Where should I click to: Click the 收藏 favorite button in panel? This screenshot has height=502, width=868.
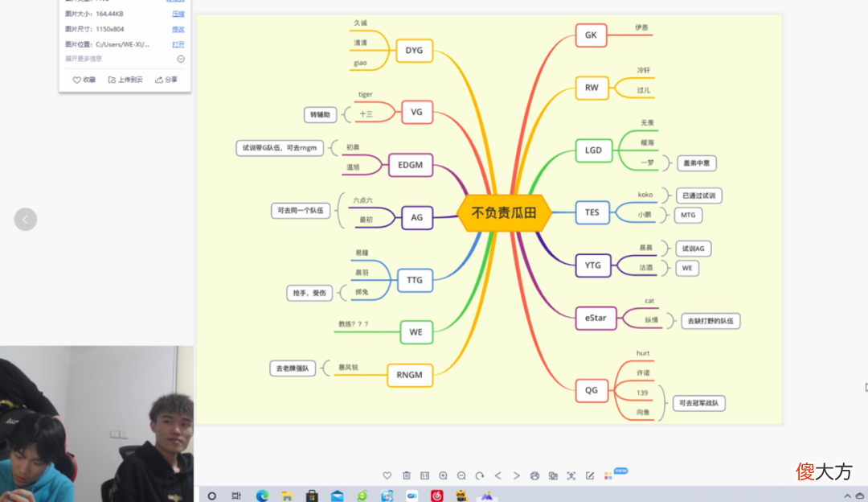84,80
